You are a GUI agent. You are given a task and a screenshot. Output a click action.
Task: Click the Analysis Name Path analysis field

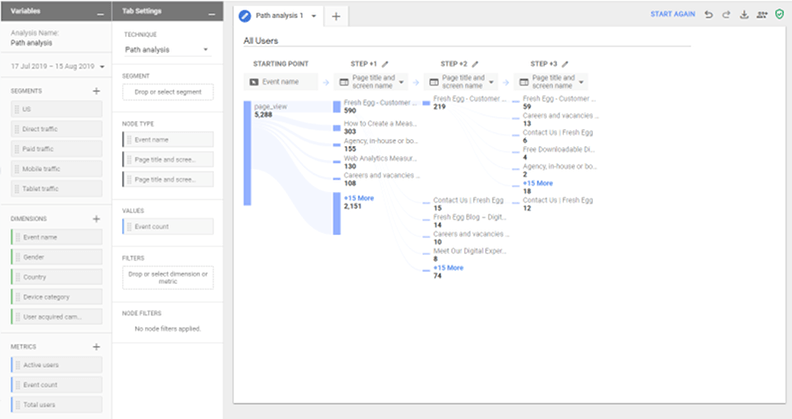click(31, 43)
